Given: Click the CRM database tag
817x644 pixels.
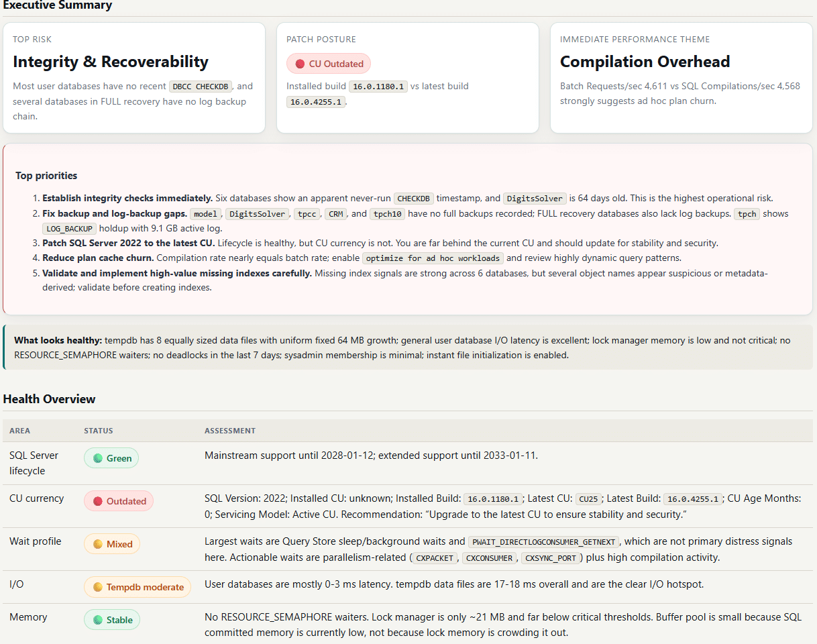Looking at the screenshot, I should [x=336, y=214].
